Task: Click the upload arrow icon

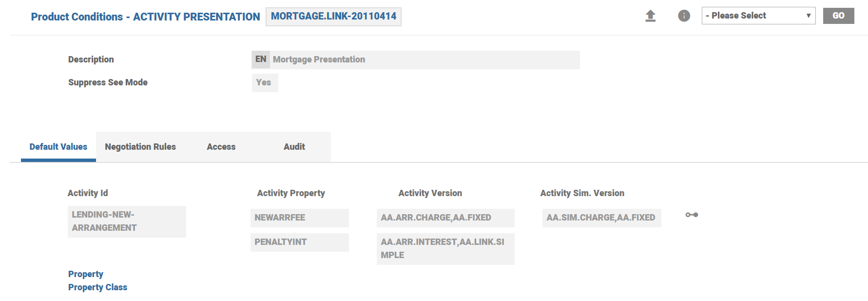Action: tap(650, 16)
